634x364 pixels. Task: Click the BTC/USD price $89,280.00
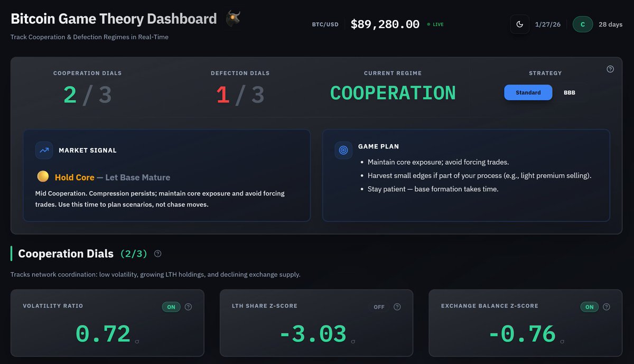point(385,24)
